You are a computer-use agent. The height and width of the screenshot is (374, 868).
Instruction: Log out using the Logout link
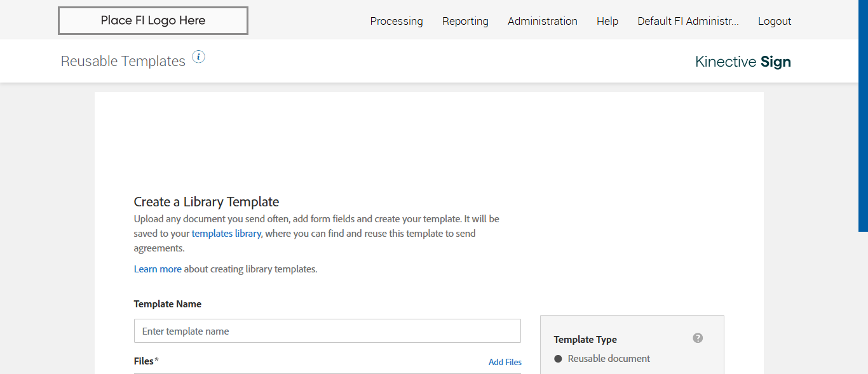point(775,21)
